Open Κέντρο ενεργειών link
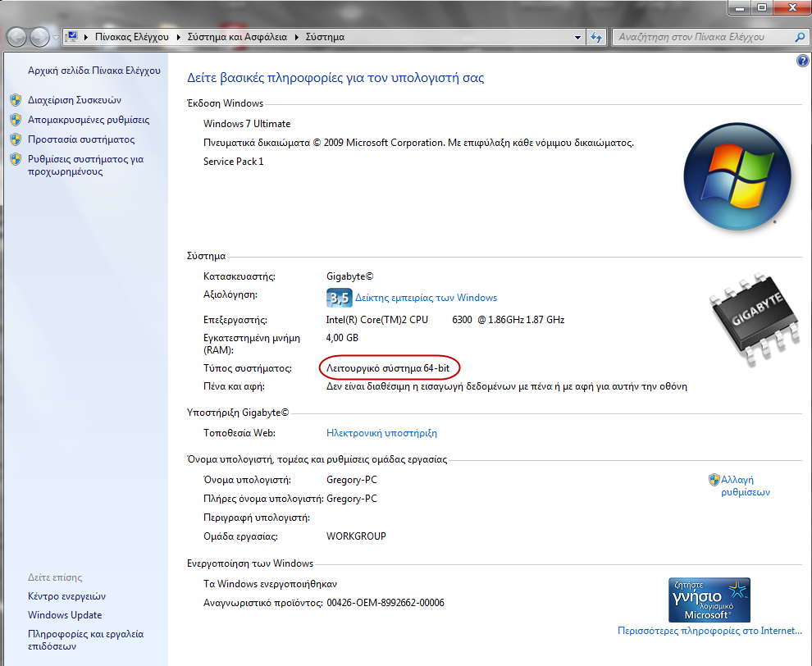The image size is (812, 666). (66, 596)
